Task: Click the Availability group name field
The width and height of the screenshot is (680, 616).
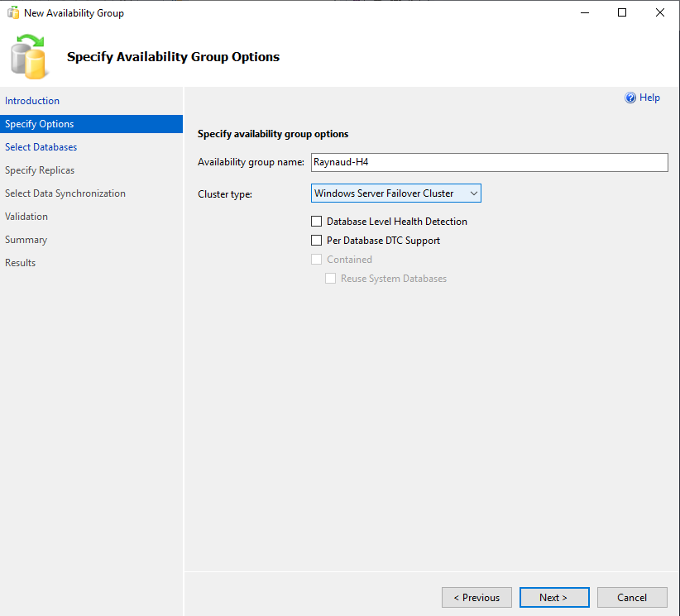Action: pos(488,162)
